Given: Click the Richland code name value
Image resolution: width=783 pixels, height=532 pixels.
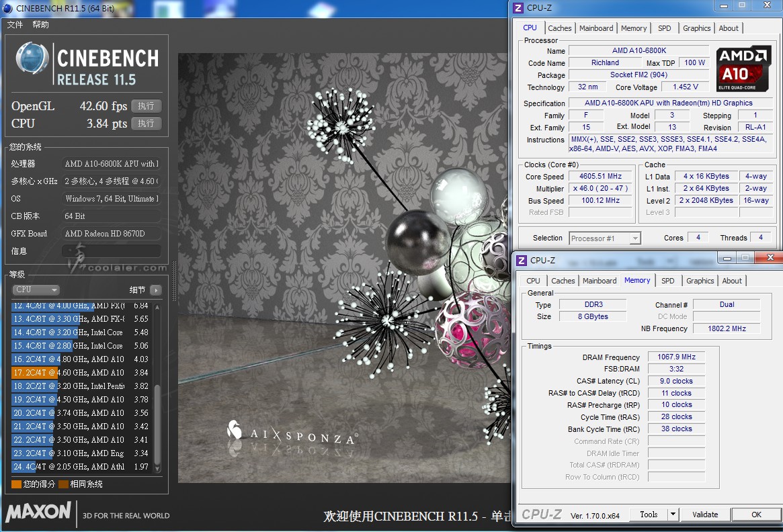Looking at the screenshot, I should coord(605,63).
